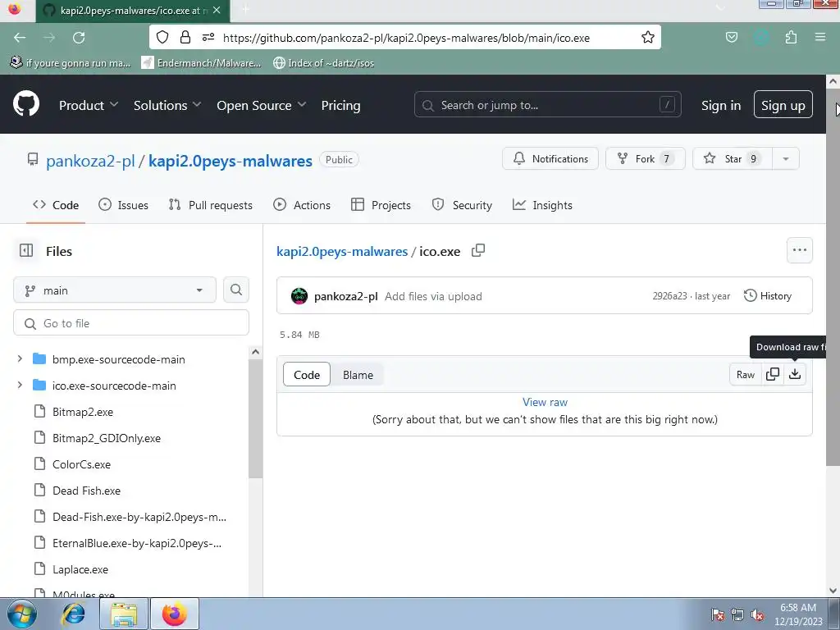Switch to the Code repository tab

56,205
